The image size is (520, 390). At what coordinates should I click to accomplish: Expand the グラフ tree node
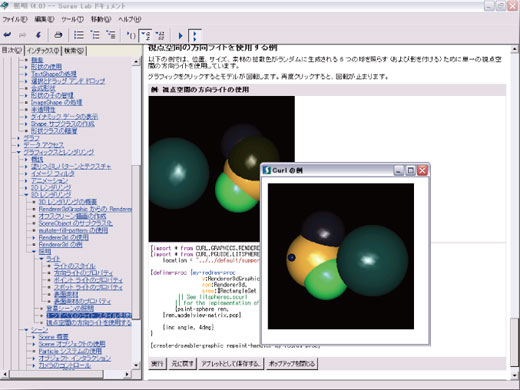(18, 138)
